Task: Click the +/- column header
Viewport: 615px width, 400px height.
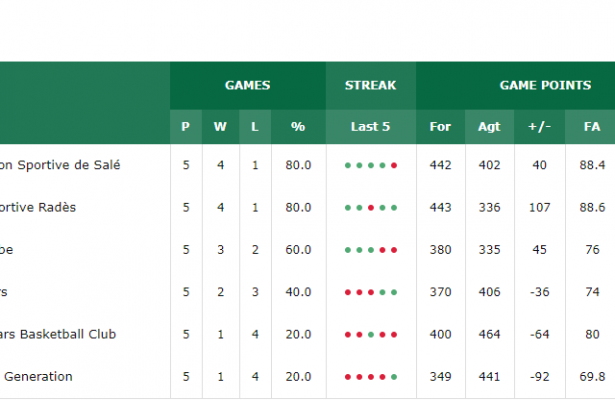Action: click(540, 127)
